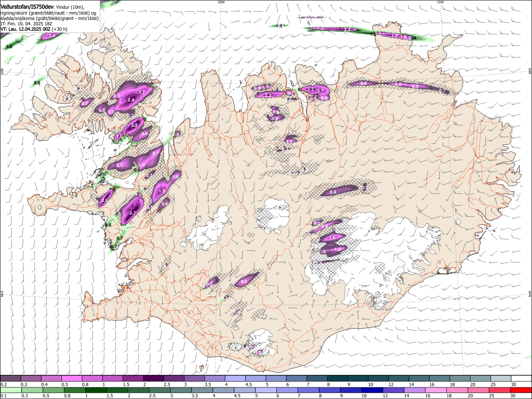
Task: Click the top-row legend label 3.5
Action: coord(207,384)
